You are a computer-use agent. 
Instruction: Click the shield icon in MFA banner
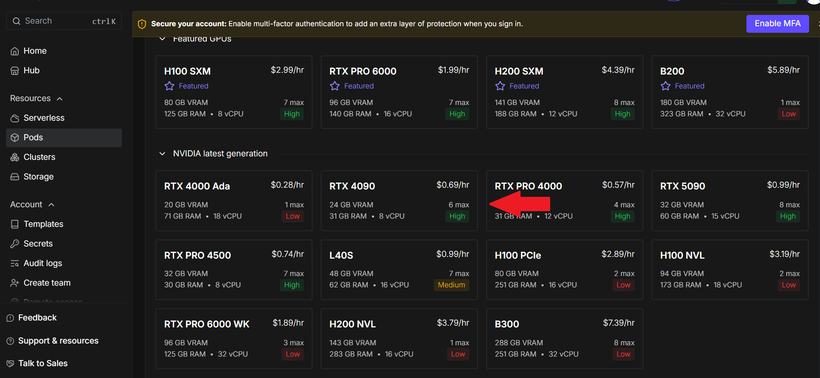142,24
